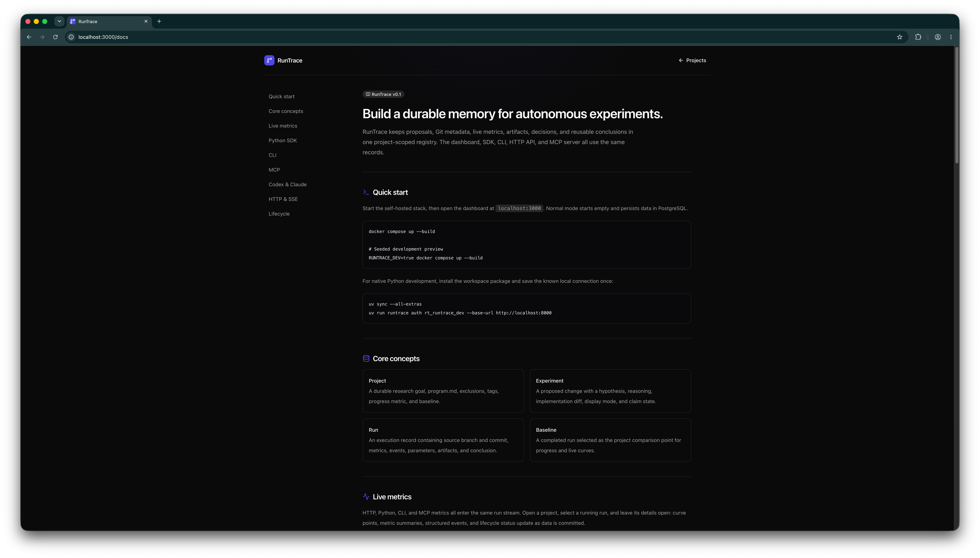980x558 pixels.
Task: Jump to Quick start in sidebar
Action: 281,97
